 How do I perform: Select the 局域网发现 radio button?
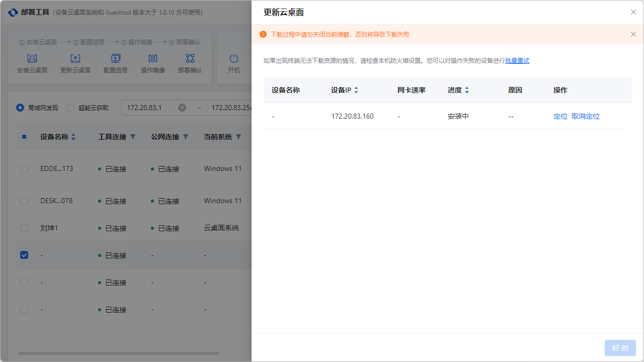pos(20,108)
